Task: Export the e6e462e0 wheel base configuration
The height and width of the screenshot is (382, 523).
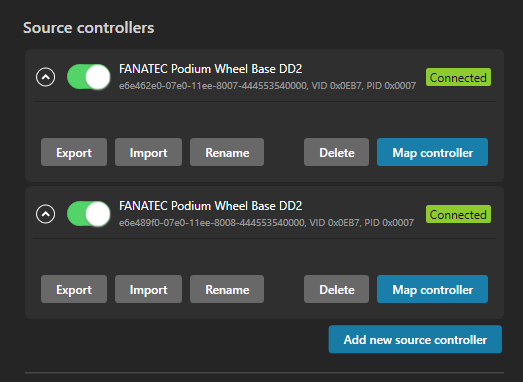Action: click(74, 152)
